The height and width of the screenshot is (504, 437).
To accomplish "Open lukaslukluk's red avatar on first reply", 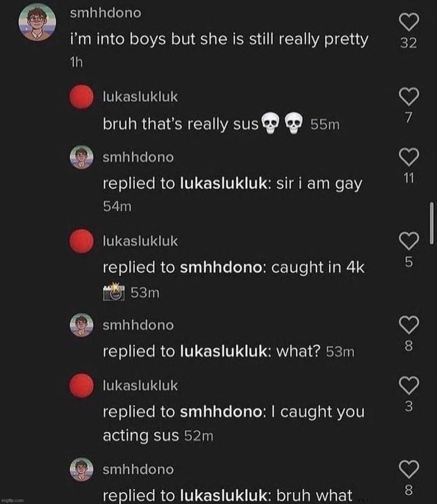I will (81, 97).
